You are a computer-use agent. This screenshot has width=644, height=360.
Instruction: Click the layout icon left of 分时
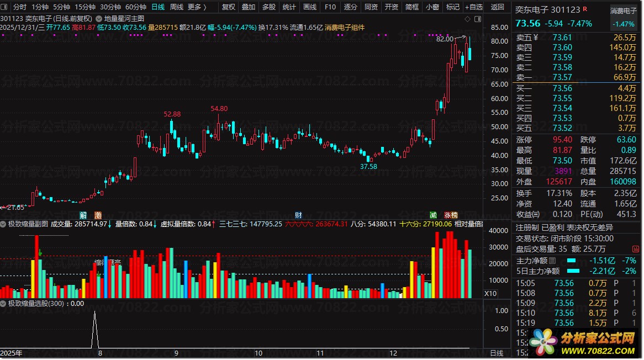coord(4,7)
